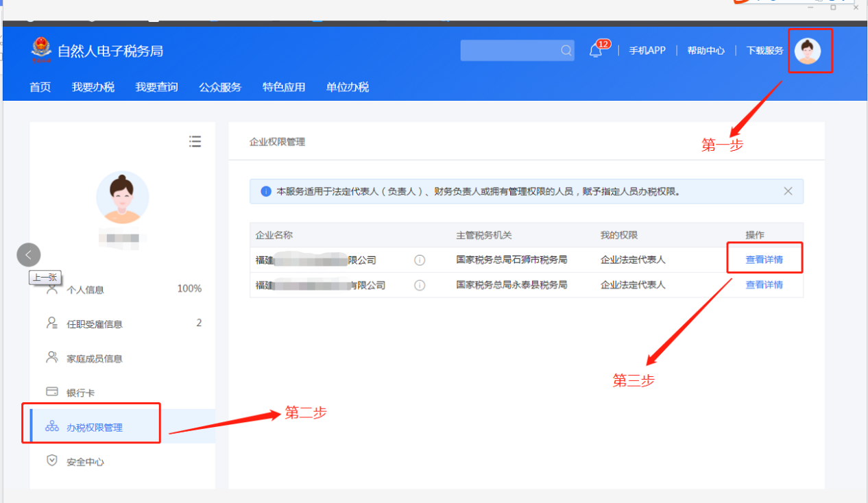Open the 我要办税 menu
The height and width of the screenshot is (503, 868).
[93, 87]
